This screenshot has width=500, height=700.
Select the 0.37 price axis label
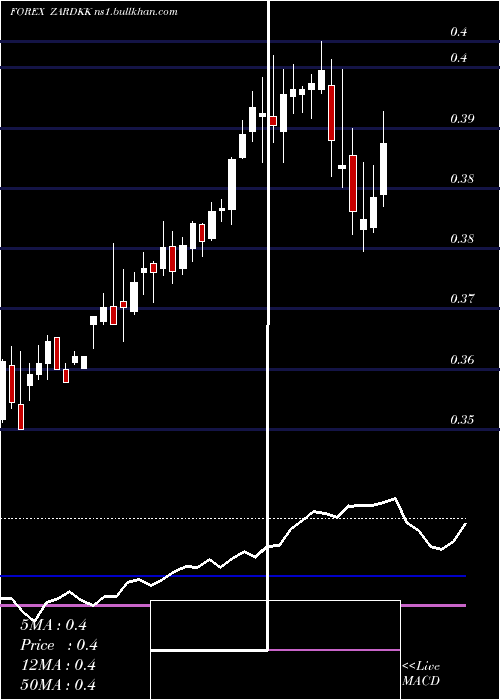(x=462, y=298)
